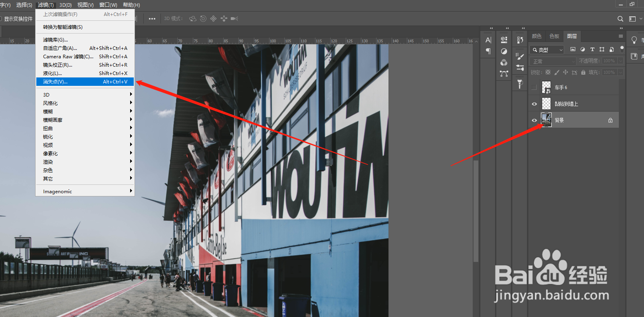Image resolution: width=644 pixels, height=317 pixels.
Task: Open the Paragraph panel icon
Action: pos(488,51)
